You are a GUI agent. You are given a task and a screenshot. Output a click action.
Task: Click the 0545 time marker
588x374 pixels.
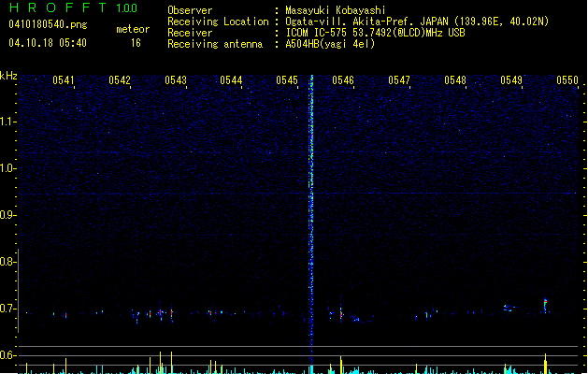tap(287, 80)
